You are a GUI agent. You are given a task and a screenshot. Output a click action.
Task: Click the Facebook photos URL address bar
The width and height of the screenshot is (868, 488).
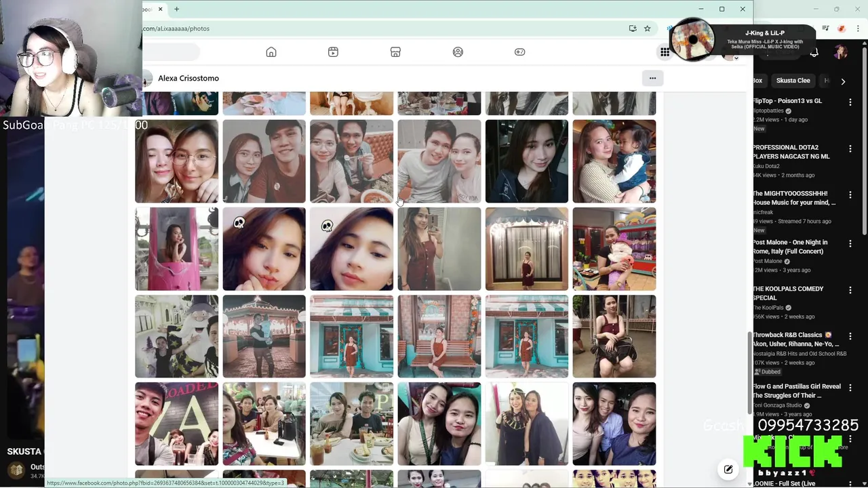(380, 28)
